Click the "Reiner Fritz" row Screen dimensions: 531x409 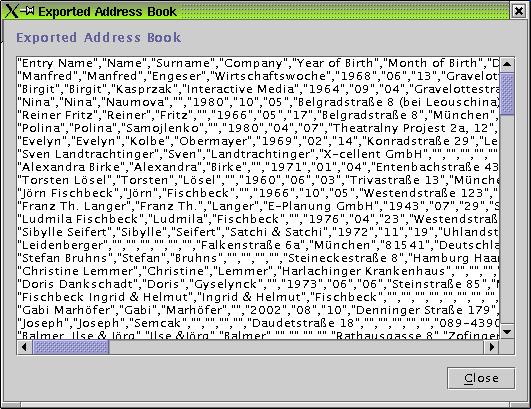[258, 115]
